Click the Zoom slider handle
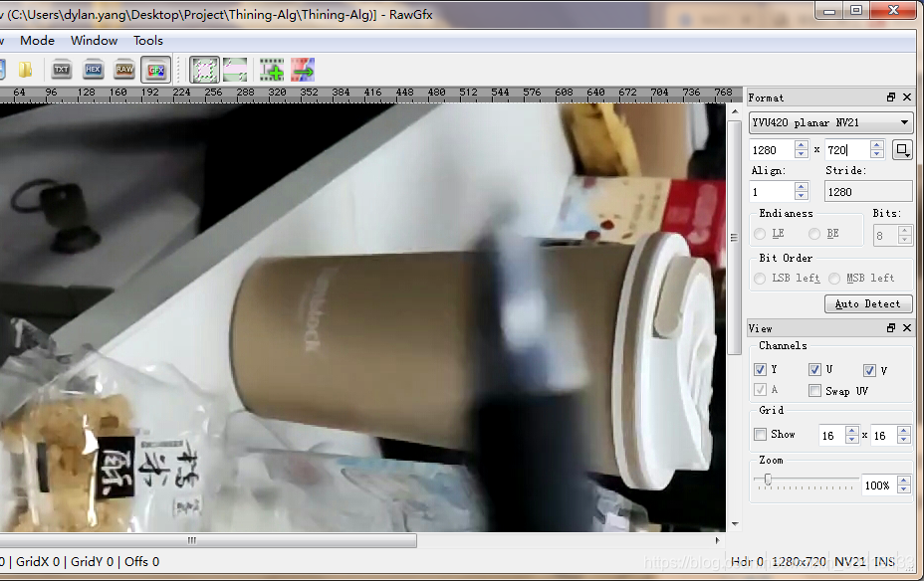 click(768, 480)
